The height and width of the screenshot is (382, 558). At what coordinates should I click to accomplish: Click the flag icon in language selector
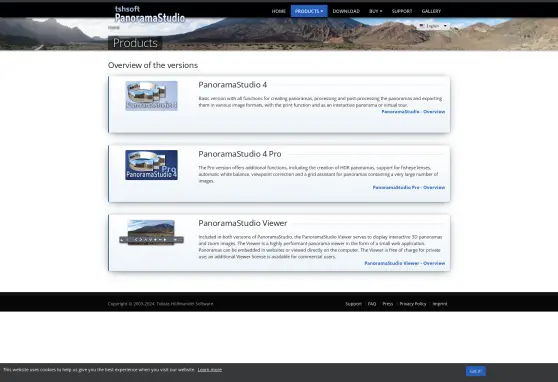click(422, 26)
